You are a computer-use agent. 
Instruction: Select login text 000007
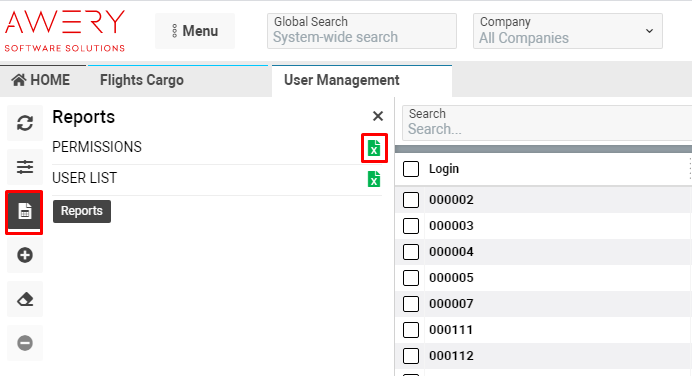tap(451, 304)
